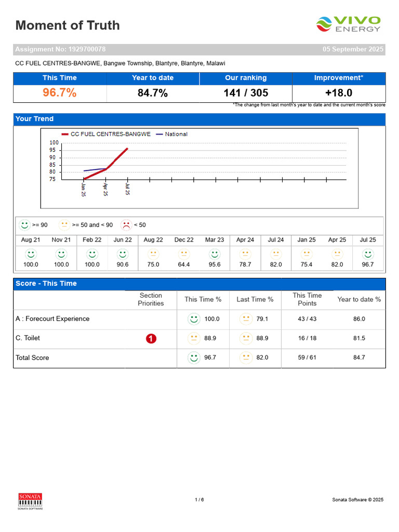Click the yellow legend face for >= 50 and < 90
399x532 pixels.
point(64,224)
